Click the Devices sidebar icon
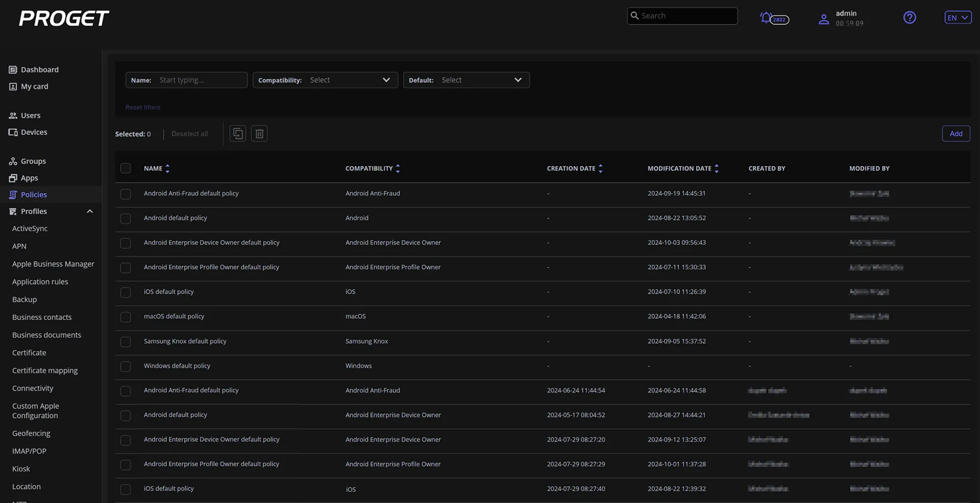 13,132
